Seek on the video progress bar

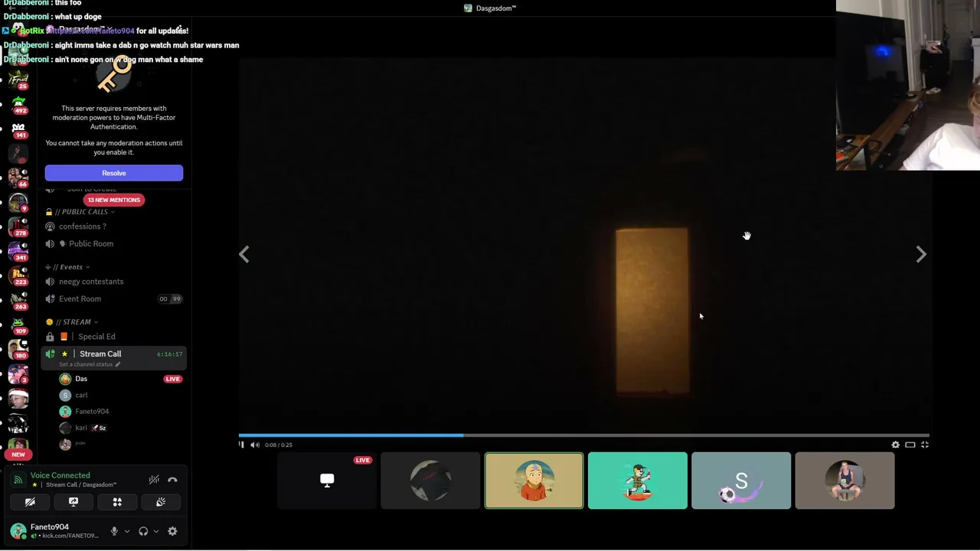pos(583,435)
